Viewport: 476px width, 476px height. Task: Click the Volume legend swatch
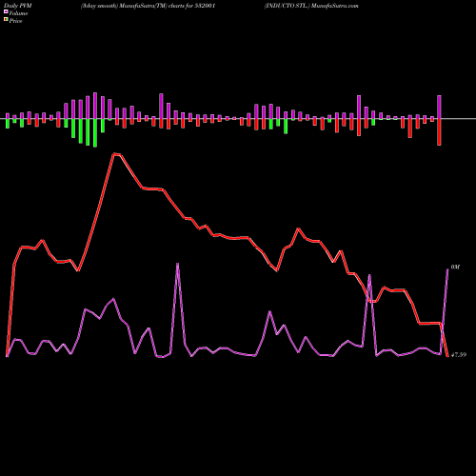[6, 12]
